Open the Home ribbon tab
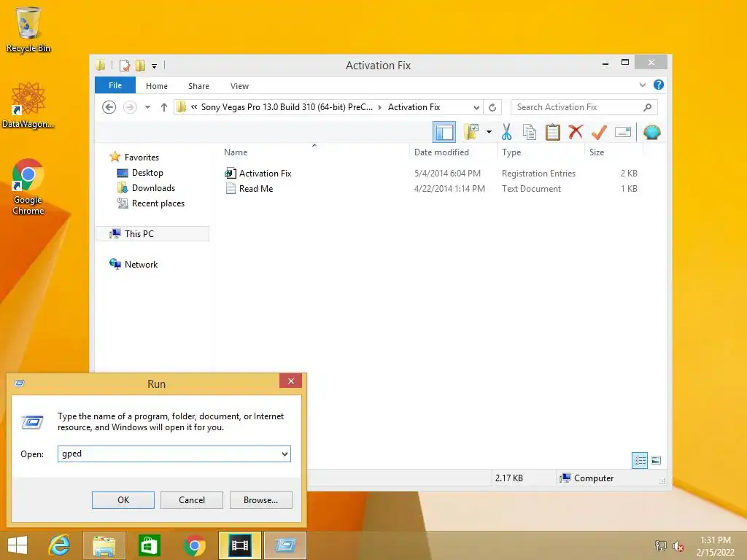The image size is (747, 560). click(x=157, y=86)
